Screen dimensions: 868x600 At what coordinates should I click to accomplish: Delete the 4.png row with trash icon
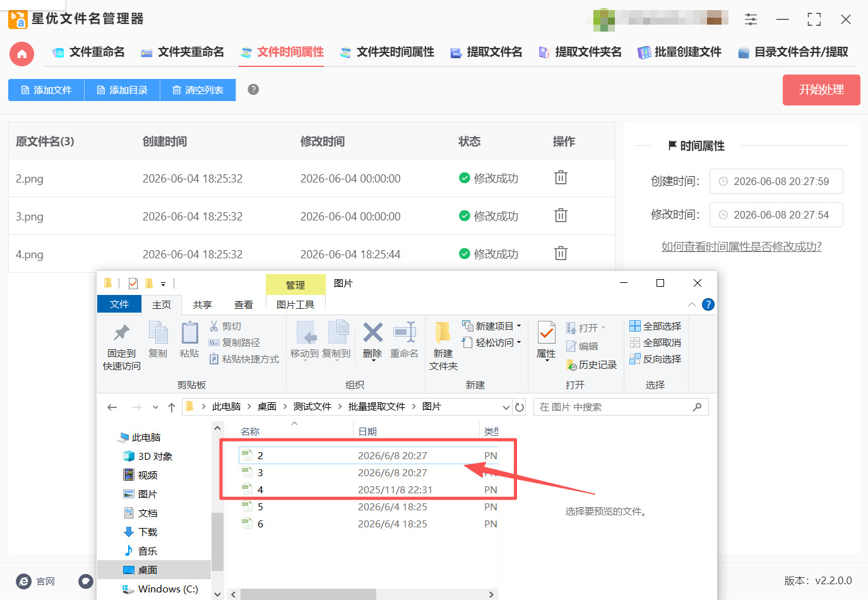coord(561,253)
